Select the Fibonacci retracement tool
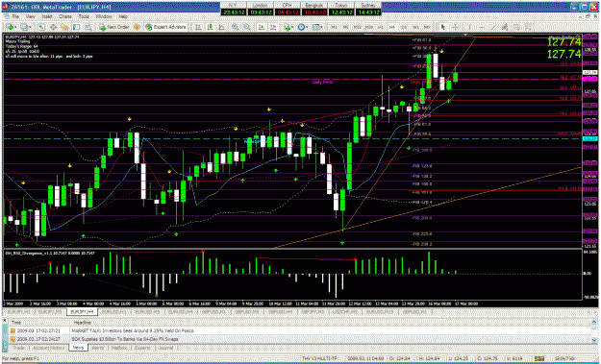The image size is (601, 364). [x=516, y=27]
